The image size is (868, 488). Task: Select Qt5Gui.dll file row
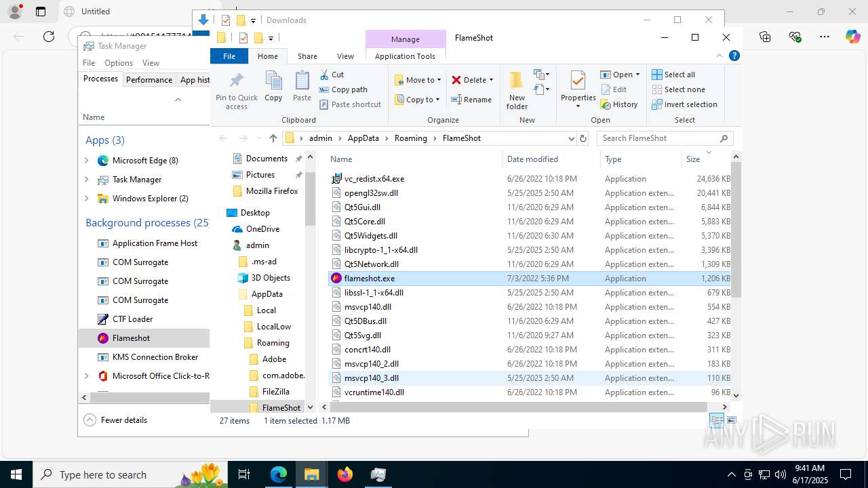pos(530,207)
